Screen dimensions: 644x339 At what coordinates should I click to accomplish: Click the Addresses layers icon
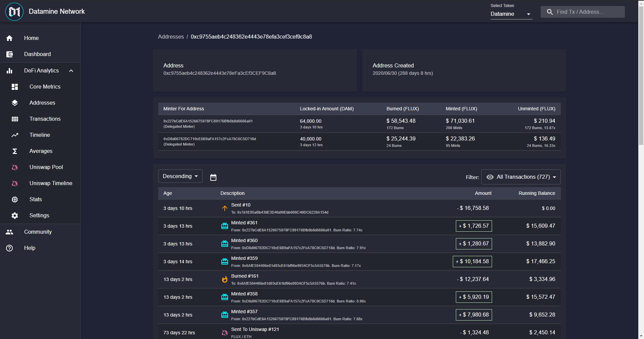[15, 103]
